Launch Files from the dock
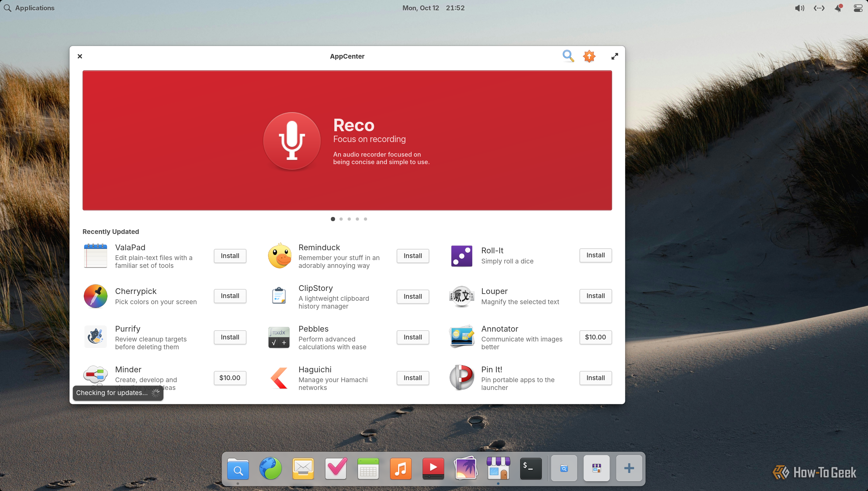The image size is (868, 491). [238, 468]
